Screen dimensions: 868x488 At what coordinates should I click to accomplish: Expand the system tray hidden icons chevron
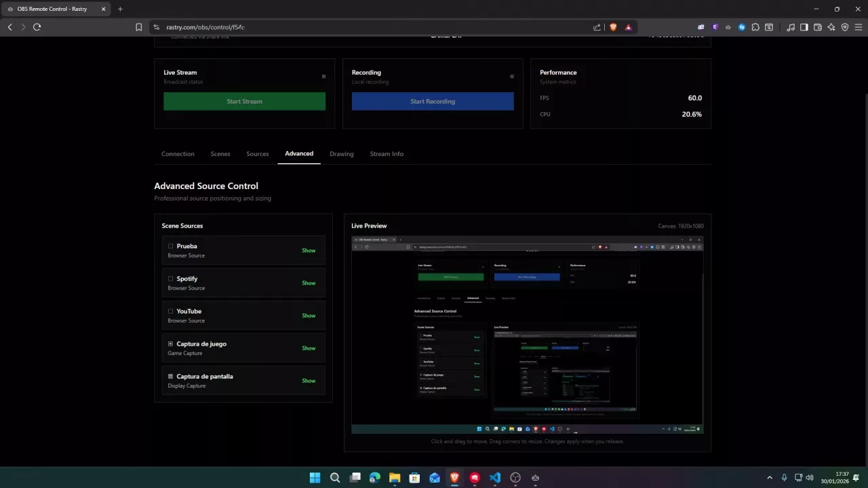click(x=769, y=478)
